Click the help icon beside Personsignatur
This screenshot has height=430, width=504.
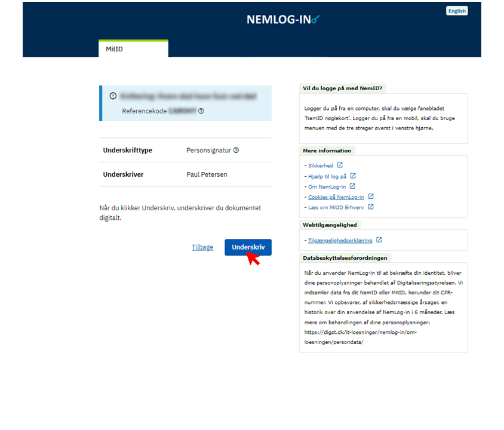coord(236,150)
